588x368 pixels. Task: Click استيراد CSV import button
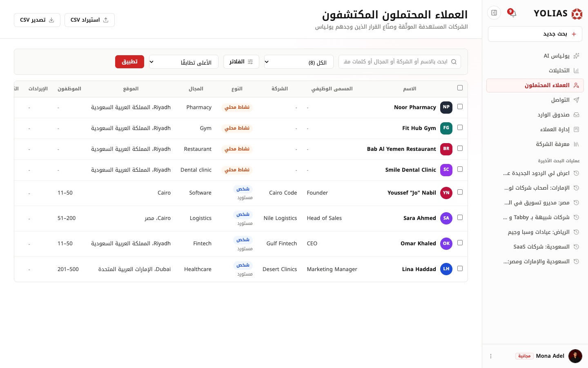click(89, 20)
